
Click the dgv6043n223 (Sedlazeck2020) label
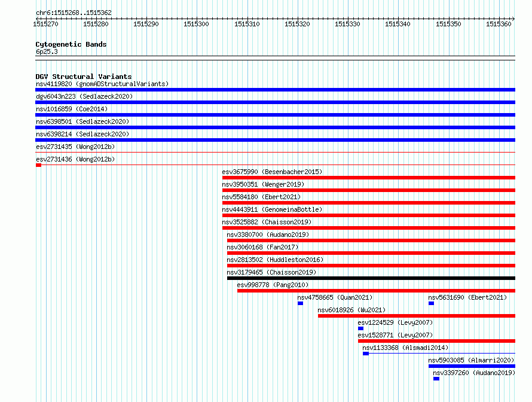[84, 96]
